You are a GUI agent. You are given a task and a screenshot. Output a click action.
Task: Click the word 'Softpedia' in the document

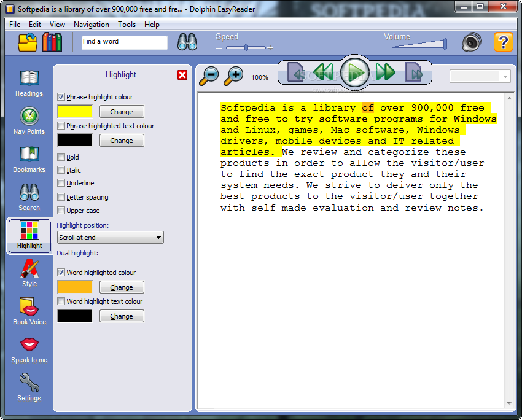point(248,108)
